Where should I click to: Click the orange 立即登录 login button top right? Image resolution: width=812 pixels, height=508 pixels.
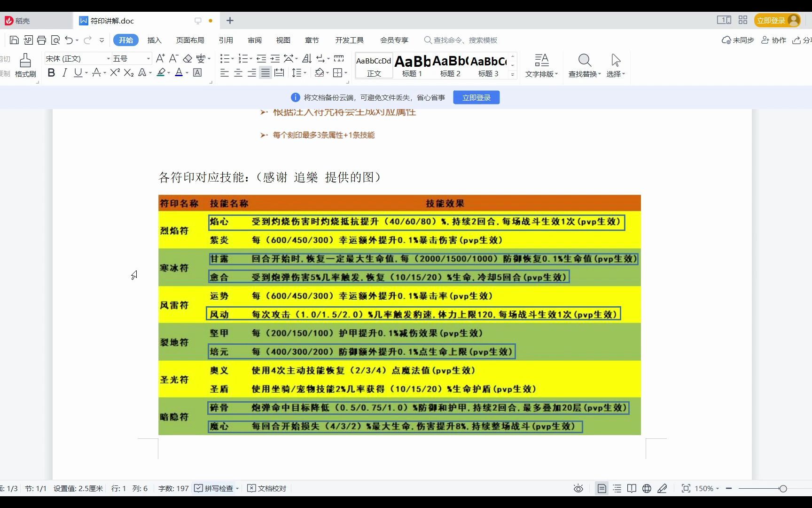pyautogui.click(x=777, y=20)
